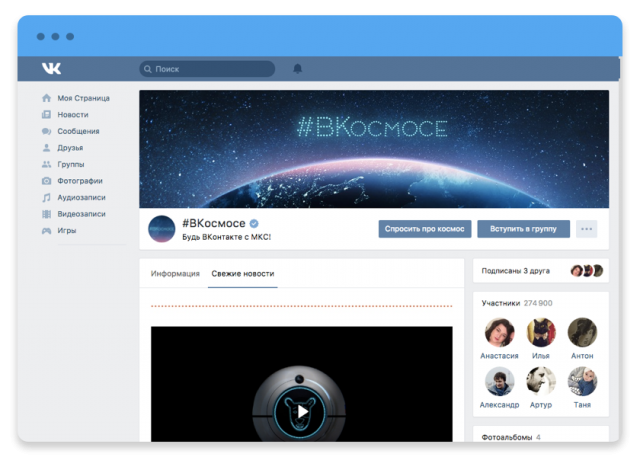Click the camera icon beside Фотографии

tap(47, 181)
